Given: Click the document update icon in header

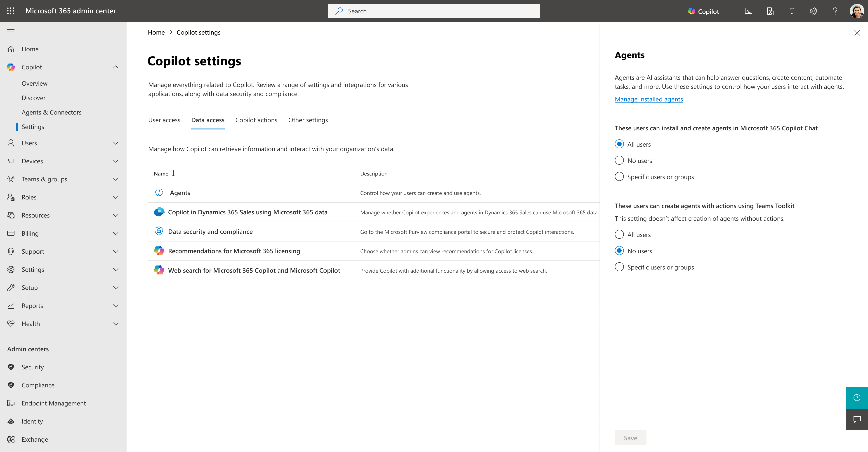Looking at the screenshot, I should click(x=770, y=11).
